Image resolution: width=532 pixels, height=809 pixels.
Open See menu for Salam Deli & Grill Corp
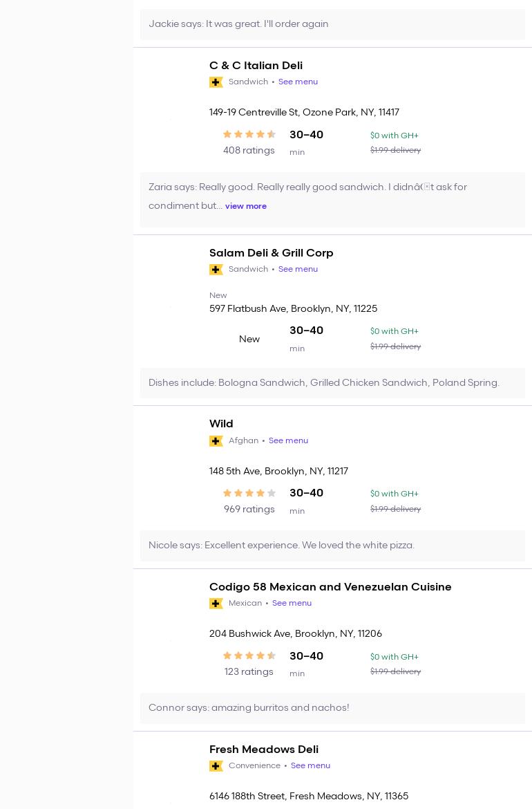298,269
